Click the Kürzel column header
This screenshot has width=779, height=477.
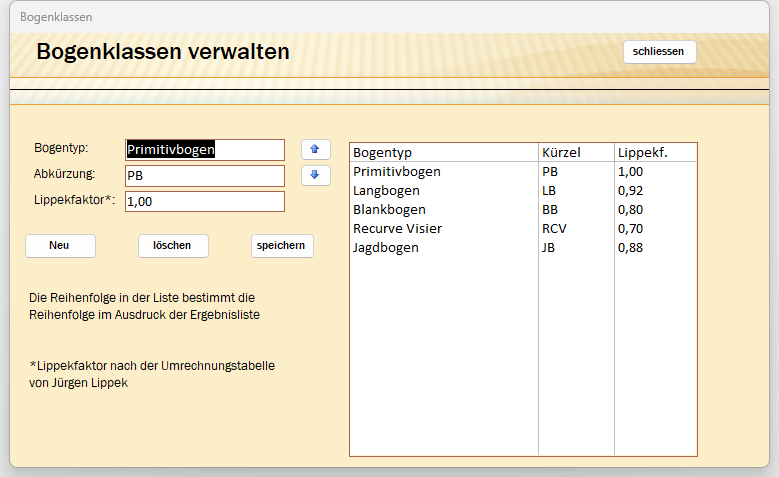pos(561,152)
